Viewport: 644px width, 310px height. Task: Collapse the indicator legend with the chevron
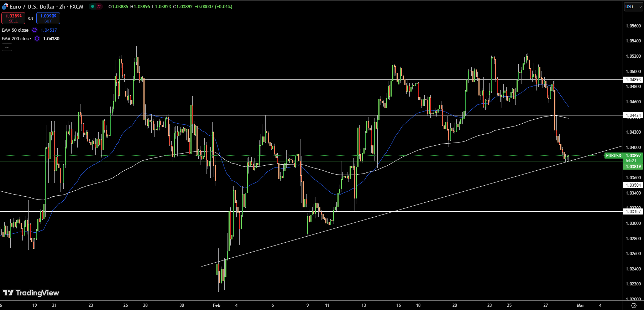tap(7, 47)
